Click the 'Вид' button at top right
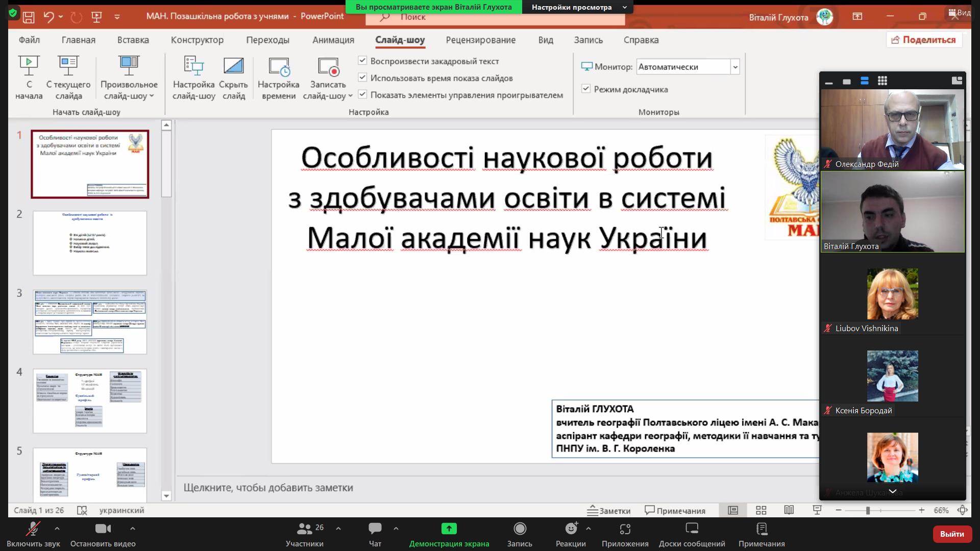The width and height of the screenshot is (980, 551). pos(960,13)
